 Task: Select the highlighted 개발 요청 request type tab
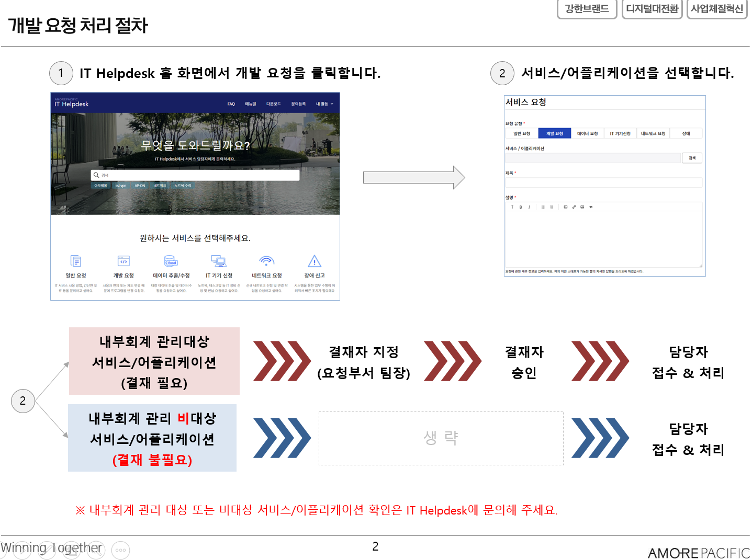tap(555, 133)
